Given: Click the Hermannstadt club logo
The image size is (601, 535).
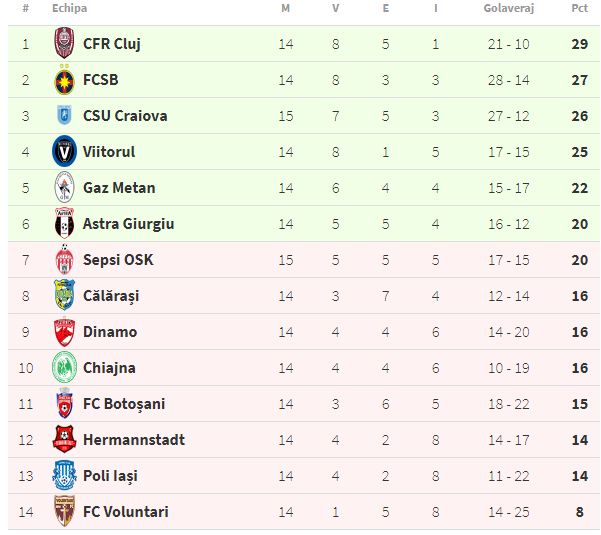Looking at the screenshot, I should click(x=64, y=439).
